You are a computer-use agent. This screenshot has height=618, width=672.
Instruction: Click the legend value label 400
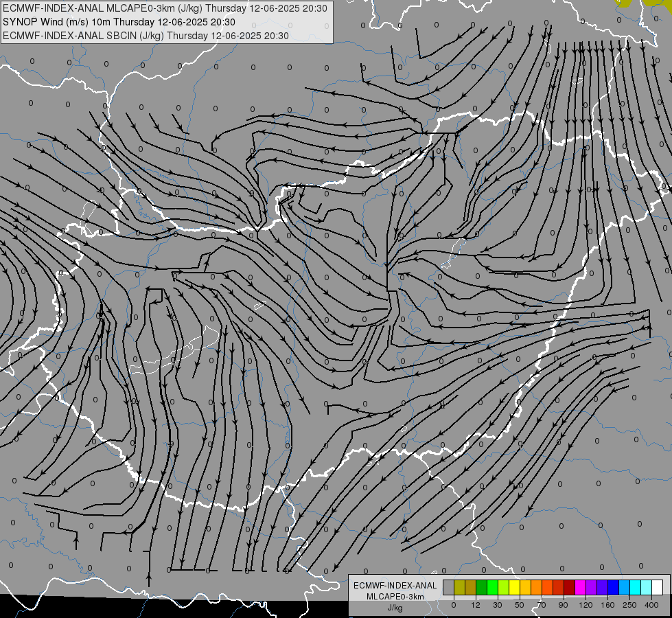[x=651, y=605]
